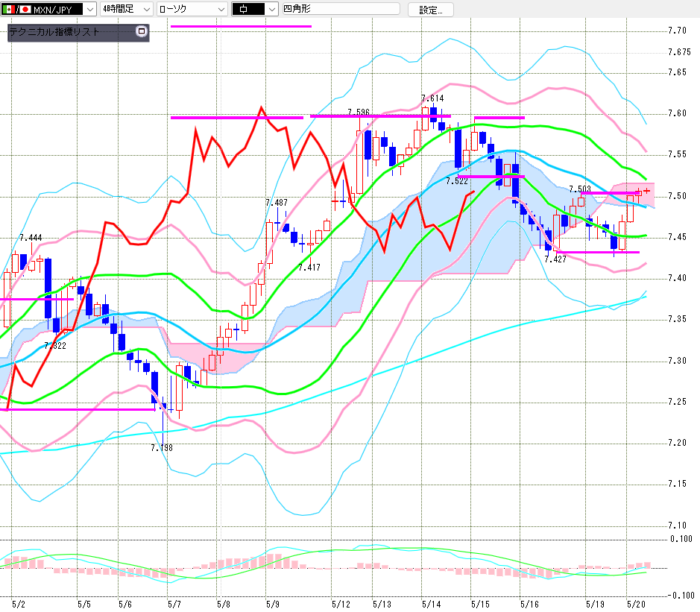Click the 設定... settings button

pos(431,10)
